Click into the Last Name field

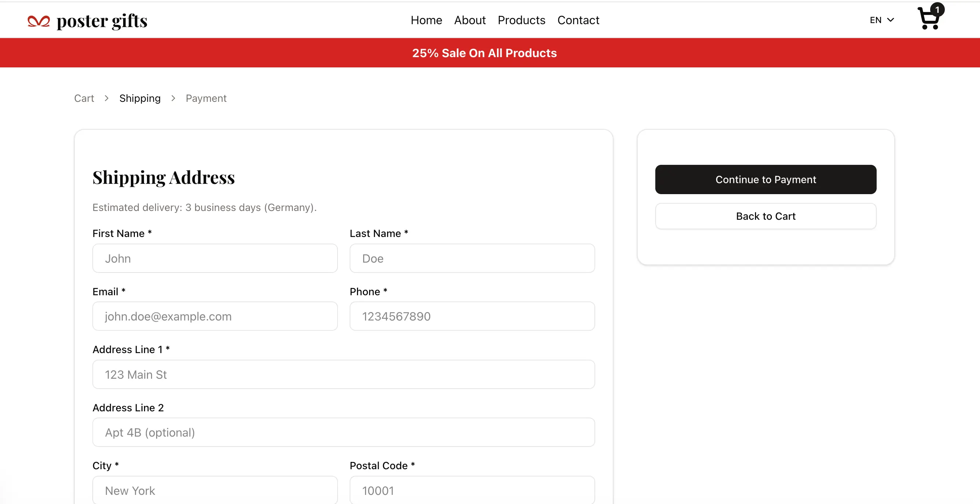pos(472,259)
